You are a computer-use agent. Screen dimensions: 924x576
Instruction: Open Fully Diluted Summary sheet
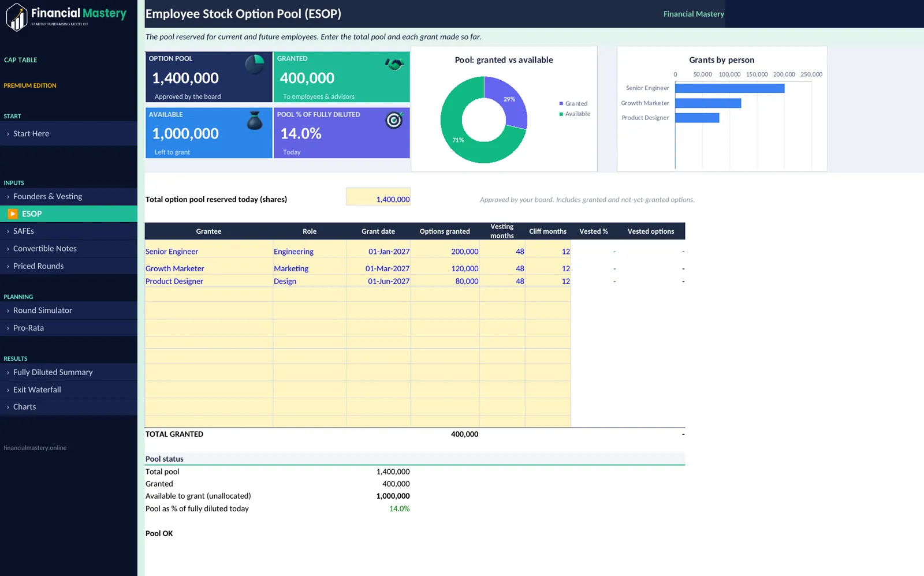[x=69, y=372]
